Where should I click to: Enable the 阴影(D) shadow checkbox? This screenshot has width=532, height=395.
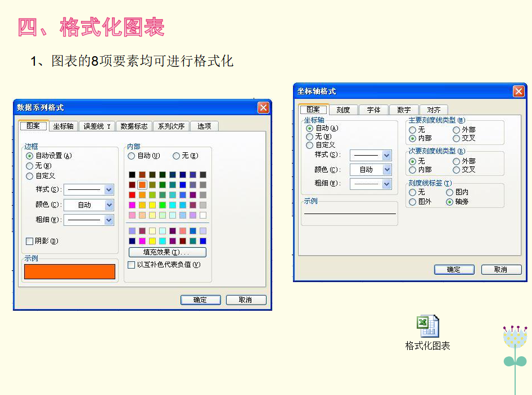pos(29,241)
